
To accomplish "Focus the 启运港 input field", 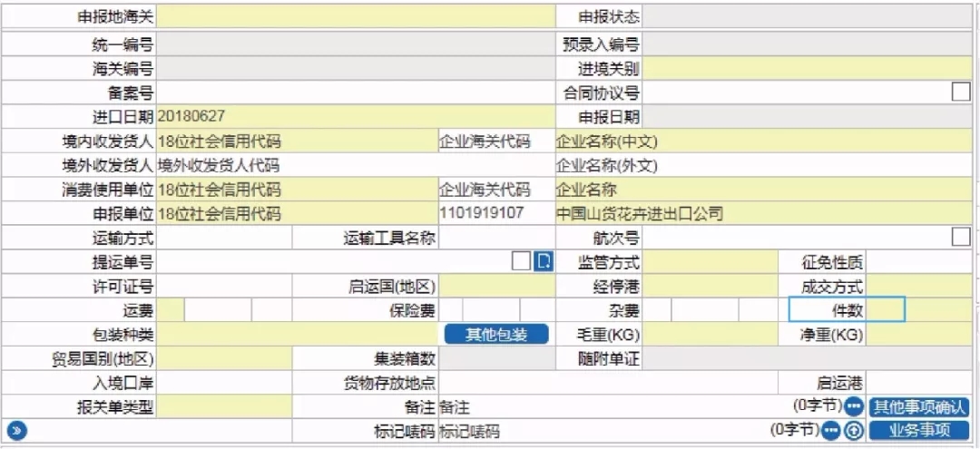I will (x=919, y=382).
